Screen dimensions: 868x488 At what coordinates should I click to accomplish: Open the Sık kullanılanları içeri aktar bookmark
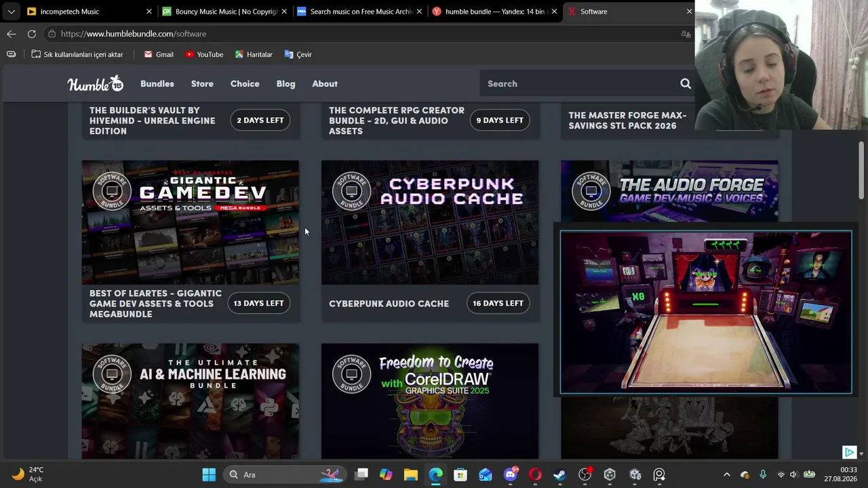pyautogui.click(x=77, y=54)
